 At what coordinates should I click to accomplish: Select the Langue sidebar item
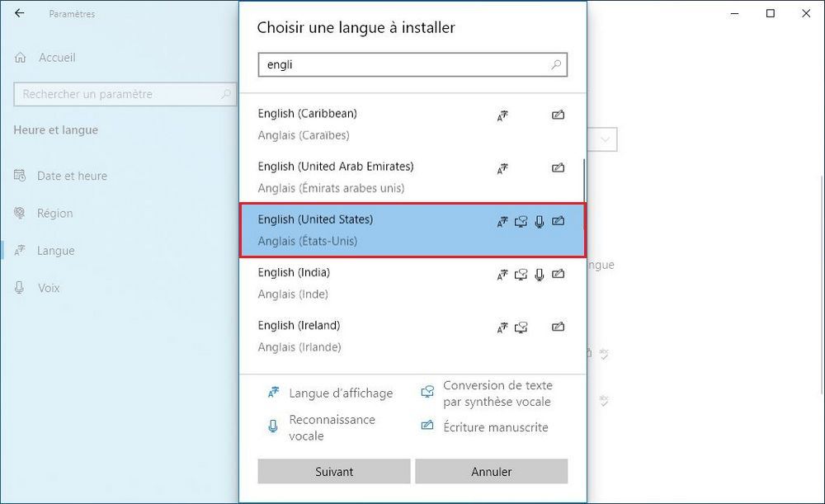pos(55,251)
